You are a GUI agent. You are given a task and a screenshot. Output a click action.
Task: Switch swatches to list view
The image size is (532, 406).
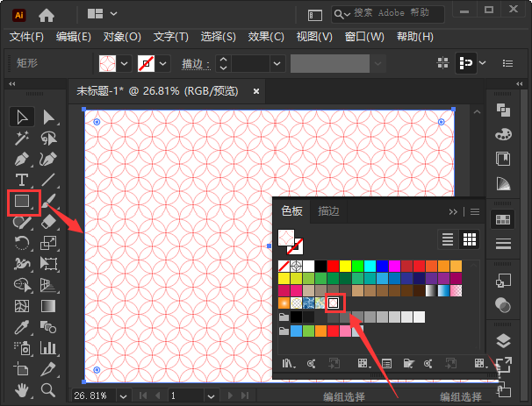tap(448, 239)
